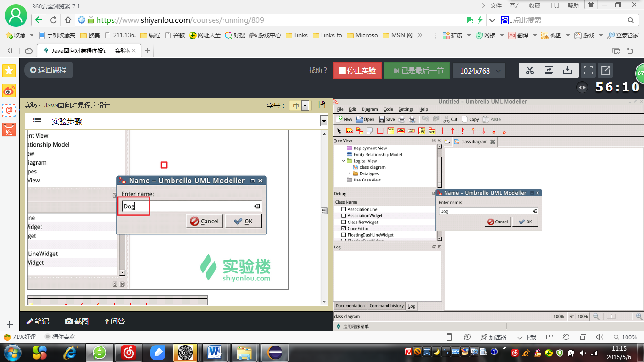The image size is (644, 362).
Task: Click the document icon beside font size
Action: (x=322, y=105)
